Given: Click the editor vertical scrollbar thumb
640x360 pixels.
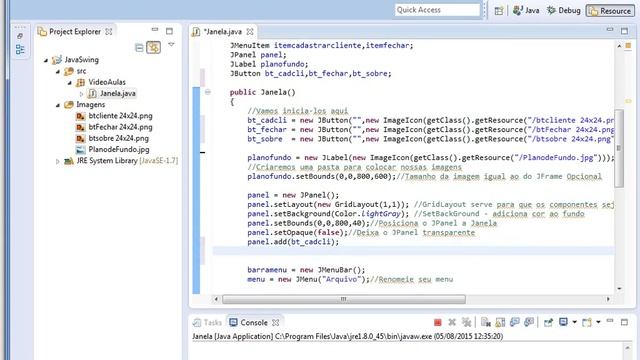Looking at the screenshot, I should [619, 148].
